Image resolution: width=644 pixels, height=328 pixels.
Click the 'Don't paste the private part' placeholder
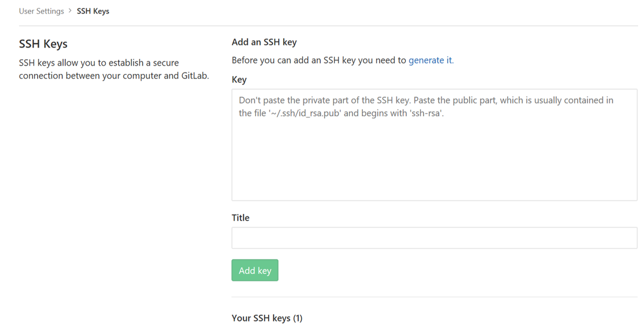click(426, 106)
